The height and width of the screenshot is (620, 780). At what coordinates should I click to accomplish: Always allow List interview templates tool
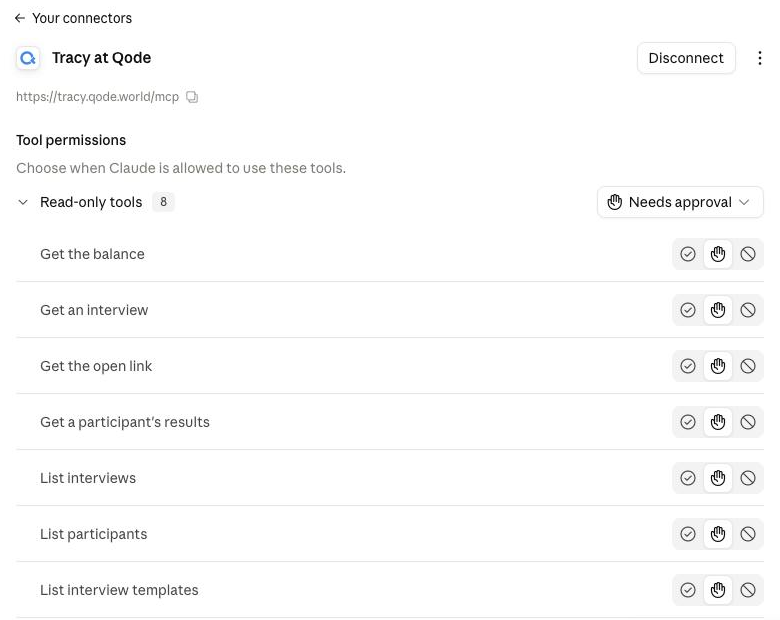click(688, 590)
